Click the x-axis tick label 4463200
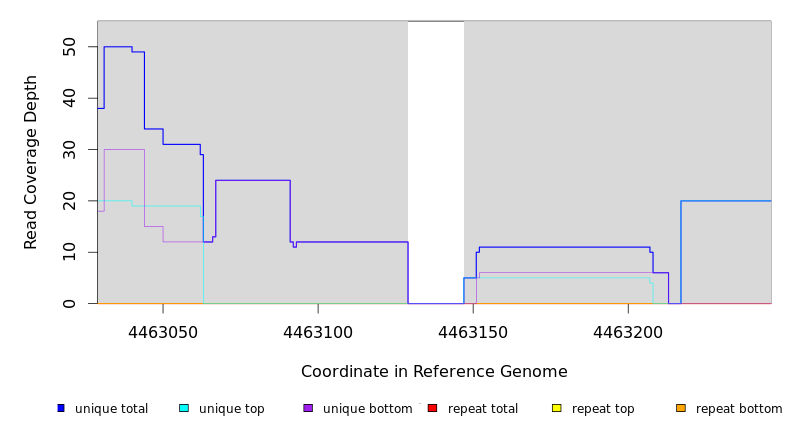Screen dimensions: 792x432 point(628,333)
